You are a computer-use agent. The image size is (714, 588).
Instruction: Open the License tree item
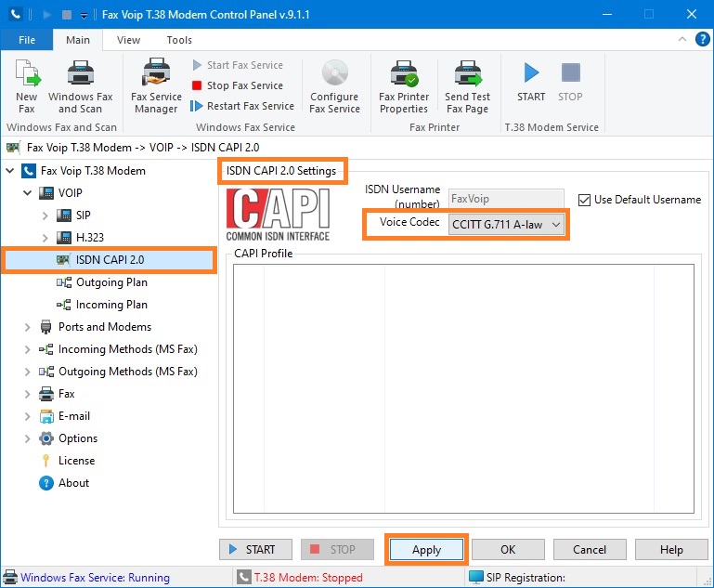76,461
